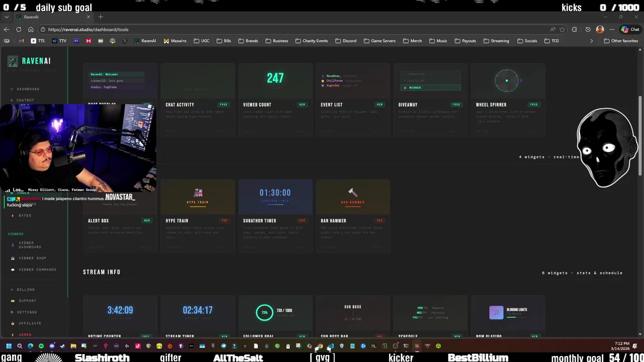This screenshot has width=644, height=362.
Task: Open the TTV bookmark
Action: 59,41
